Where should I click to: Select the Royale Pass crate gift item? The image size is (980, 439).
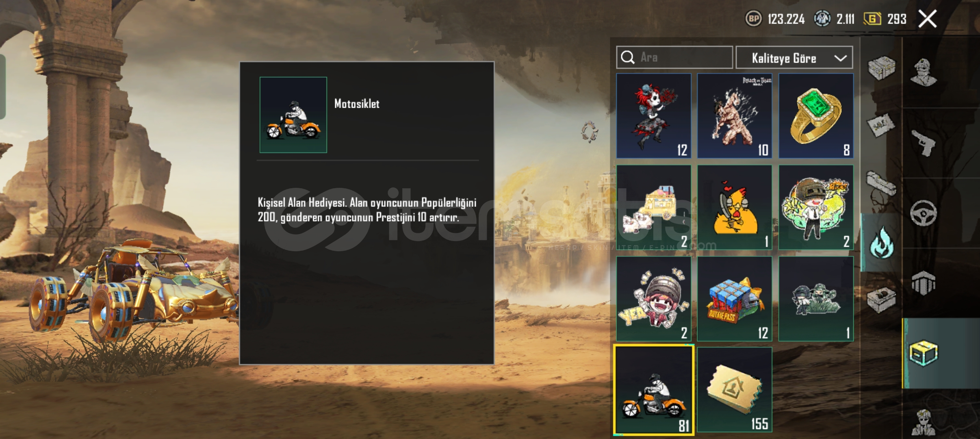click(x=735, y=299)
